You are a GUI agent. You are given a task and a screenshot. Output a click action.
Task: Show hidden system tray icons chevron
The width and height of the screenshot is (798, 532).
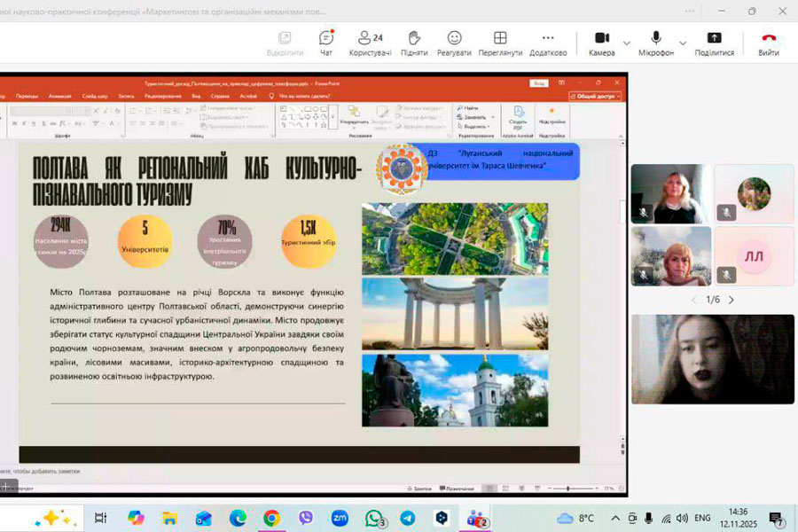click(x=615, y=518)
